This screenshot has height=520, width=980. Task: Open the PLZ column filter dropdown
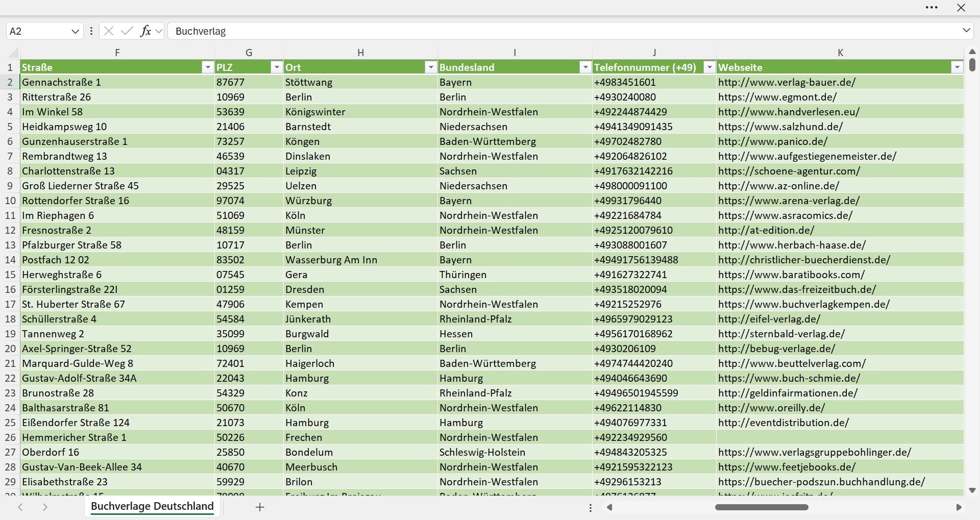(277, 67)
